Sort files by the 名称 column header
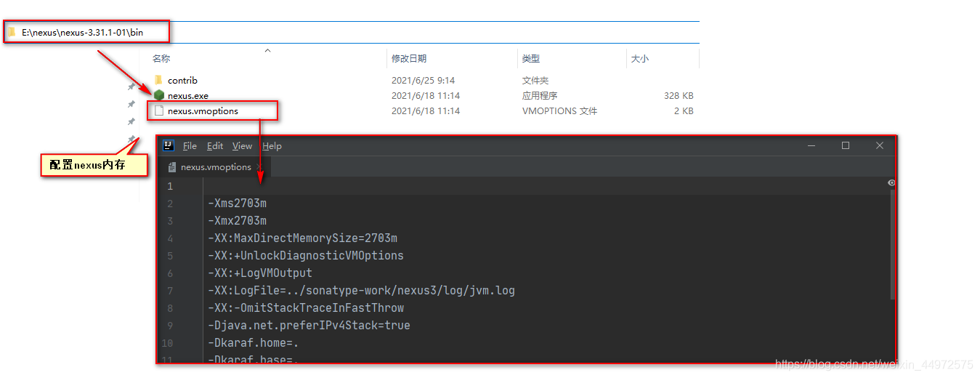This screenshot has height=378, width=980. (161, 59)
